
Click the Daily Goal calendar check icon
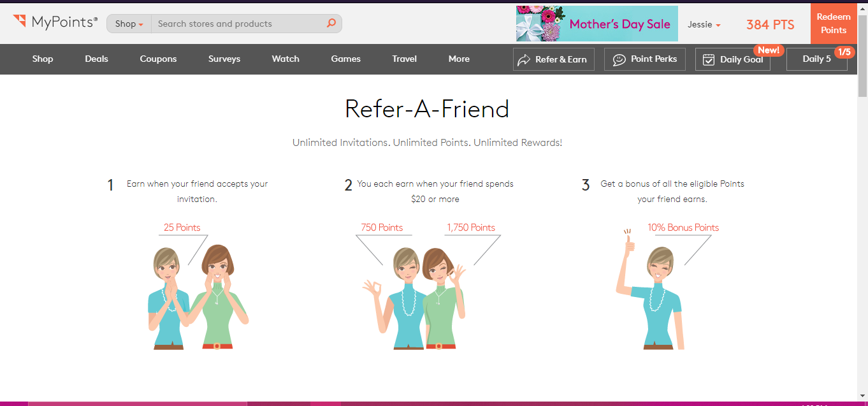pyautogui.click(x=708, y=59)
